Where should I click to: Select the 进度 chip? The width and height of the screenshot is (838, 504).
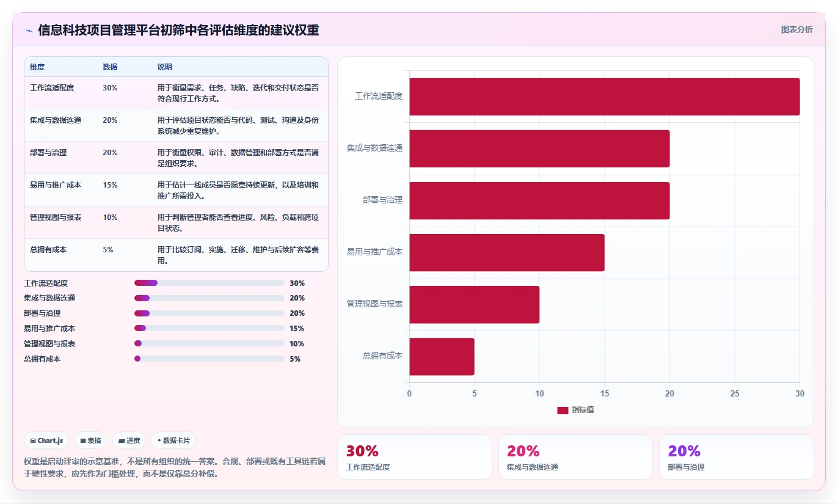pos(129,440)
